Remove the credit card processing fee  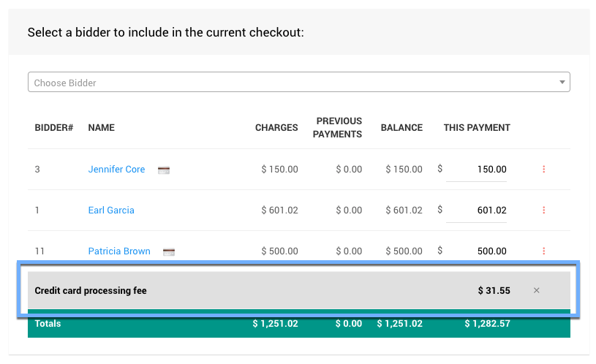tap(536, 291)
